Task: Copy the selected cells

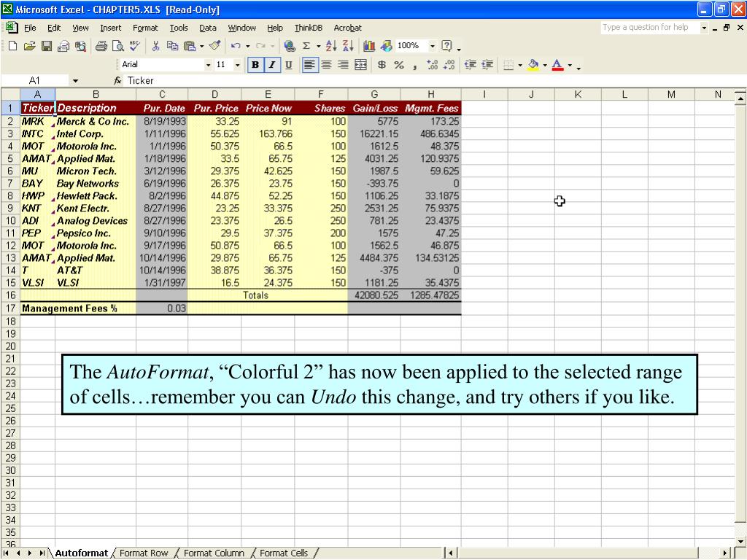Action: pyautogui.click(x=172, y=46)
